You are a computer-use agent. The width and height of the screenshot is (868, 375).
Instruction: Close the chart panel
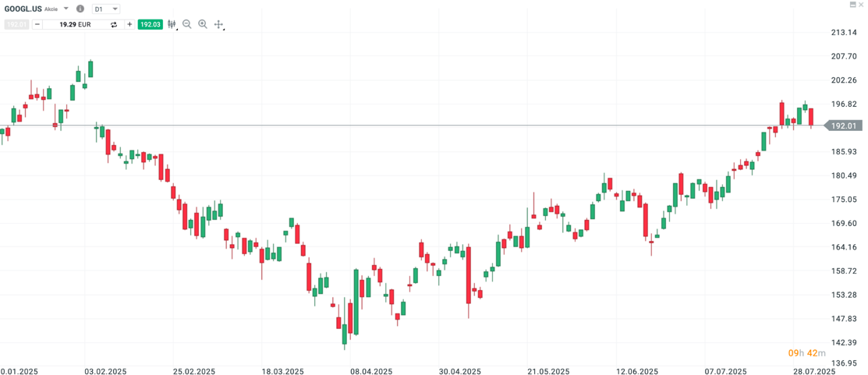tap(861, 5)
